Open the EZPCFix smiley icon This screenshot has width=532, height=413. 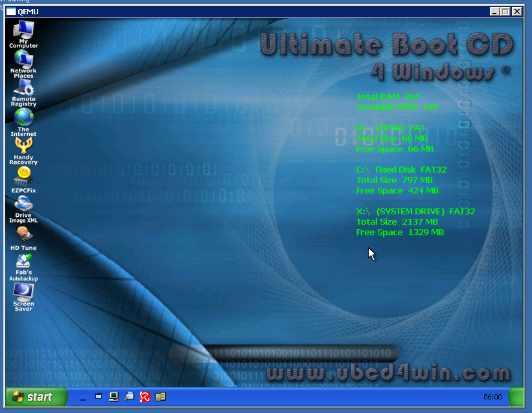23,180
